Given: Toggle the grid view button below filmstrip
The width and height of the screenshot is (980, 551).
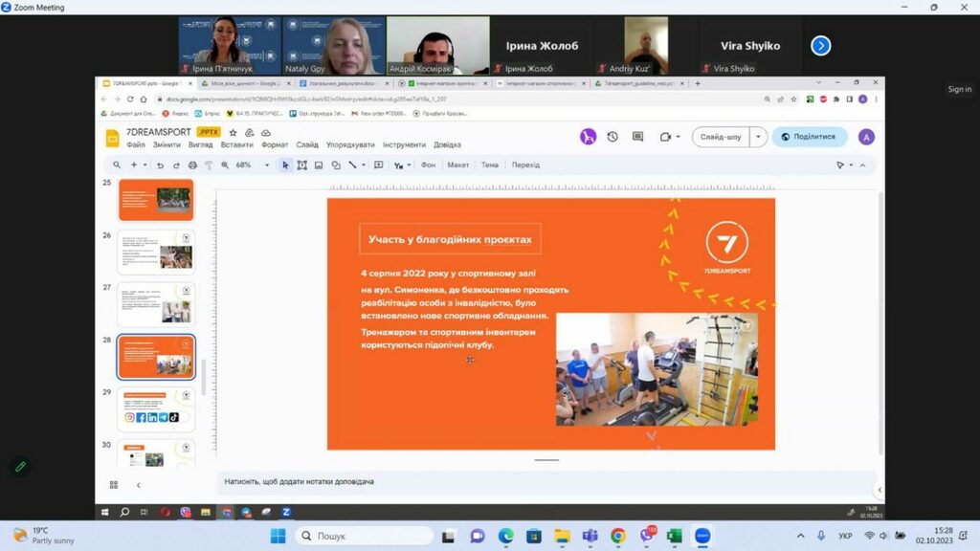Looking at the screenshot, I should pos(114,485).
